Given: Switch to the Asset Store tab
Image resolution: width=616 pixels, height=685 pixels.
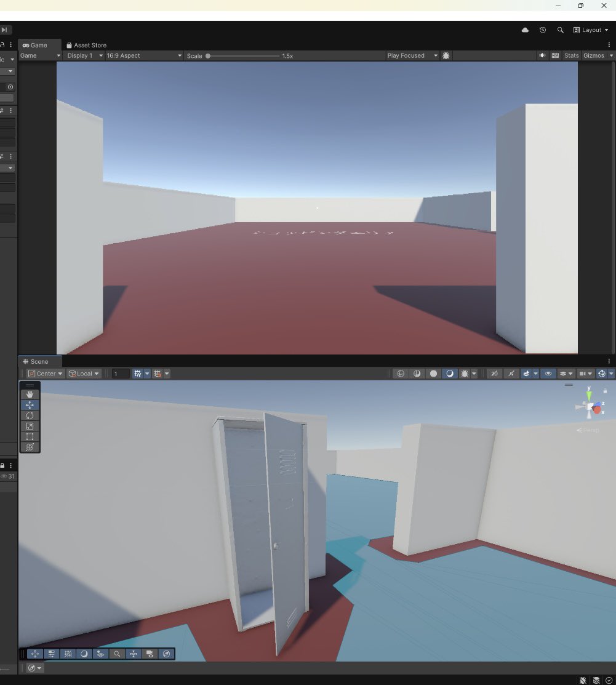Looking at the screenshot, I should (87, 45).
